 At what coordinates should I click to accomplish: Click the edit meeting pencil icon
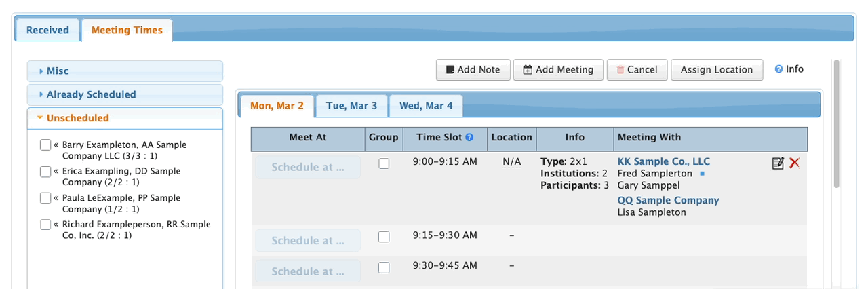coord(778,163)
